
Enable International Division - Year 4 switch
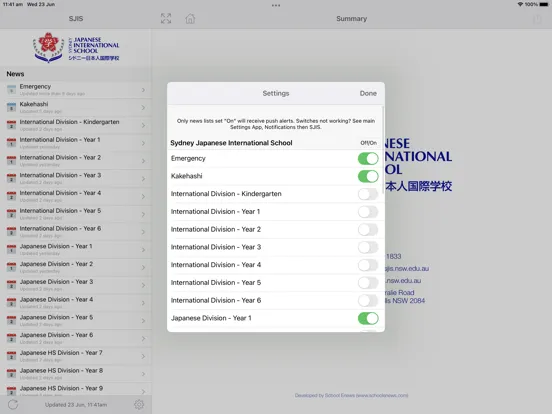point(368,265)
